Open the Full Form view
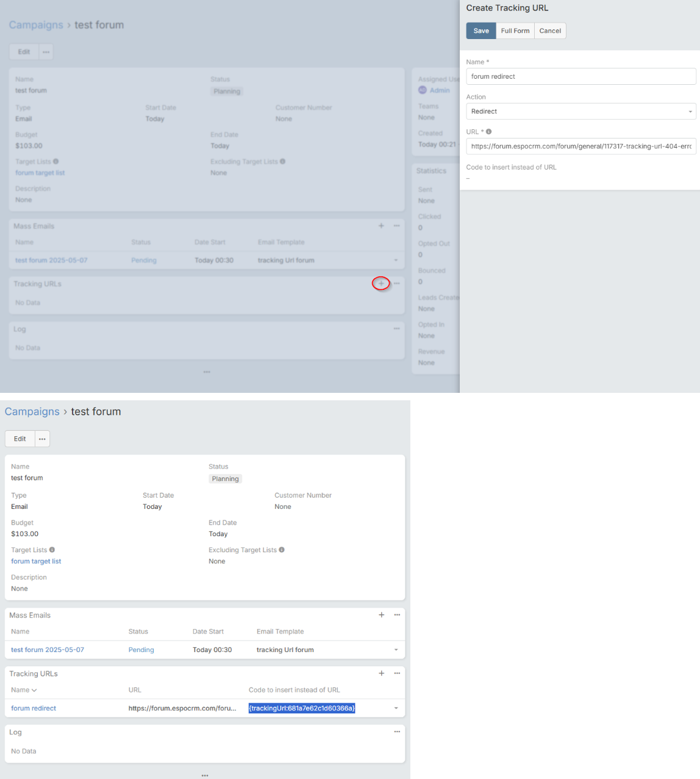The width and height of the screenshot is (700, 779). (x=515, y=31)
